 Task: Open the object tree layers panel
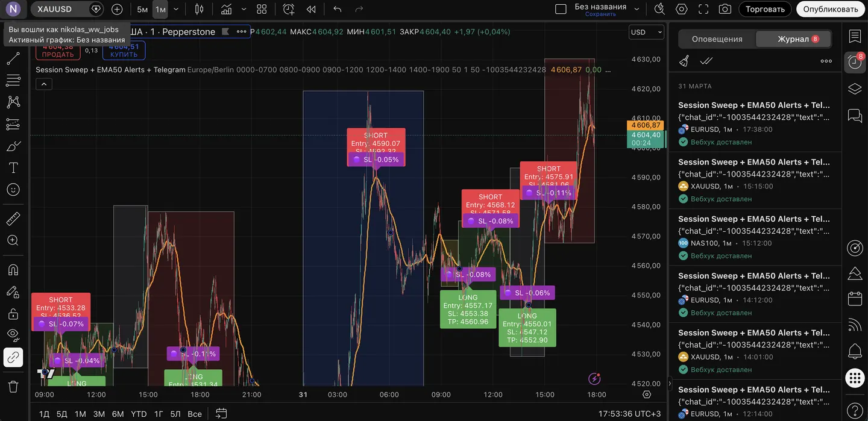(x=855, y=89)
